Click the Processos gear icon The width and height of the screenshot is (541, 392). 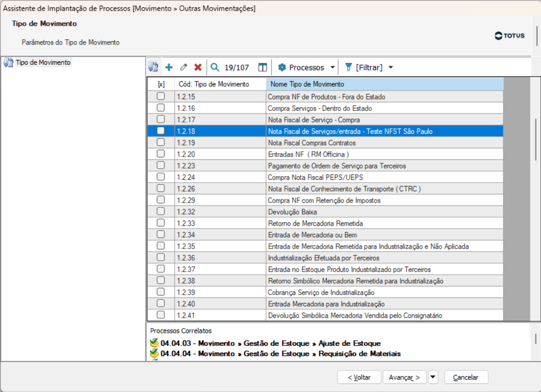(282, 67)
